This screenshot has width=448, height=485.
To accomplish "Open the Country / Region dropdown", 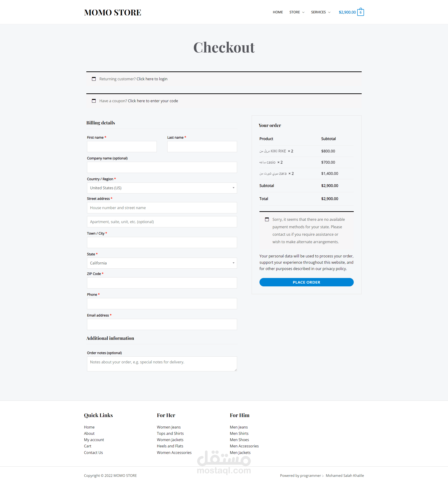I will [x=162, y=188].
